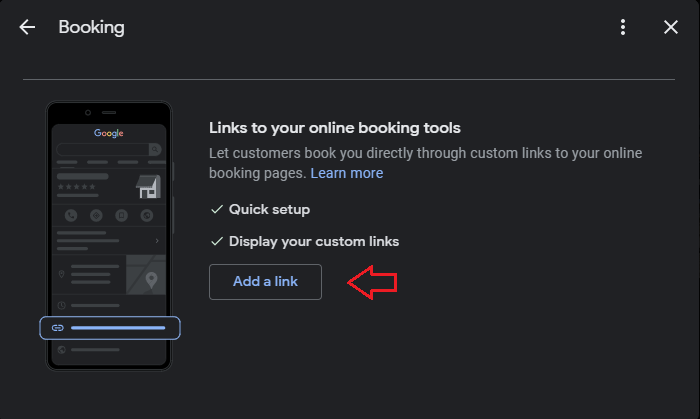Click the Add a link button

[265, 282]
